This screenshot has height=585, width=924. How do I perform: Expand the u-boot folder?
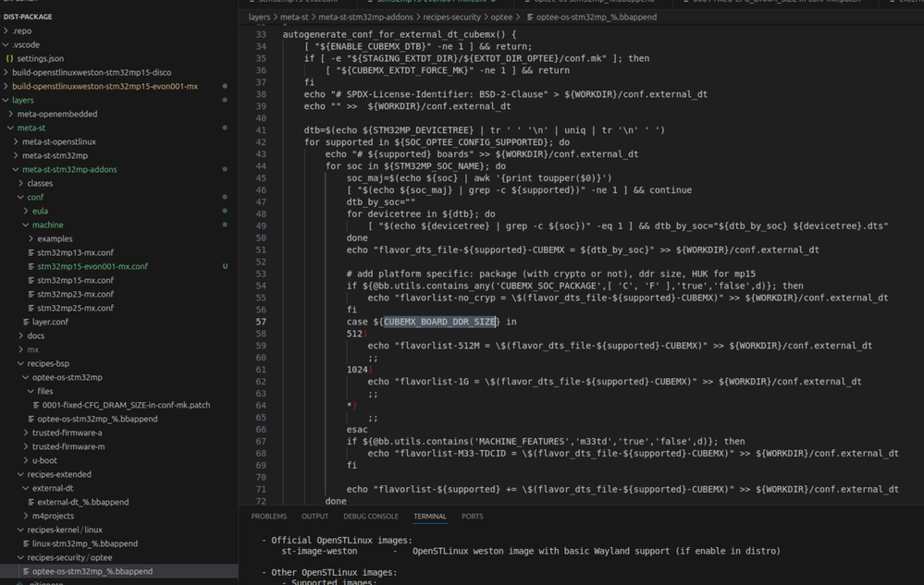(x=26, y=460)
